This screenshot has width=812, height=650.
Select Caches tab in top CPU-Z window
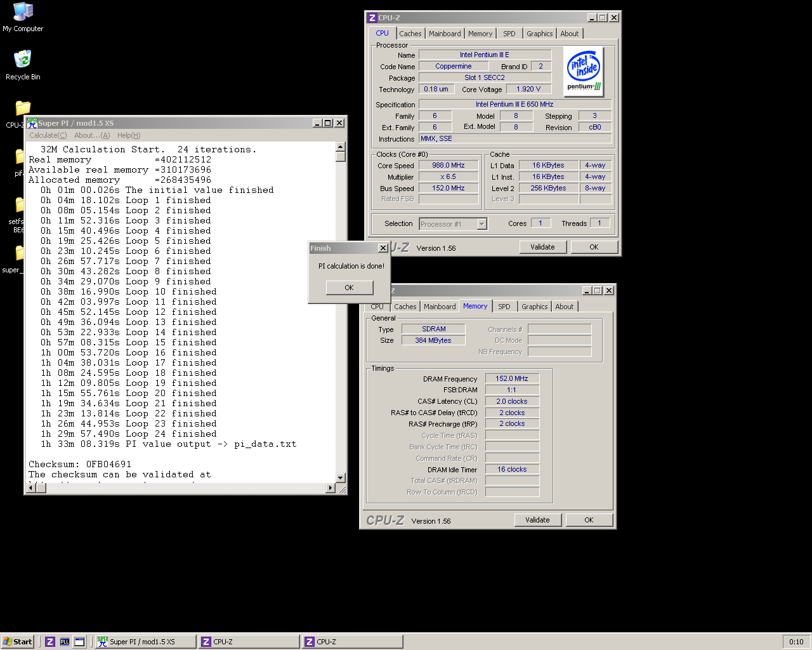[410, 34]
